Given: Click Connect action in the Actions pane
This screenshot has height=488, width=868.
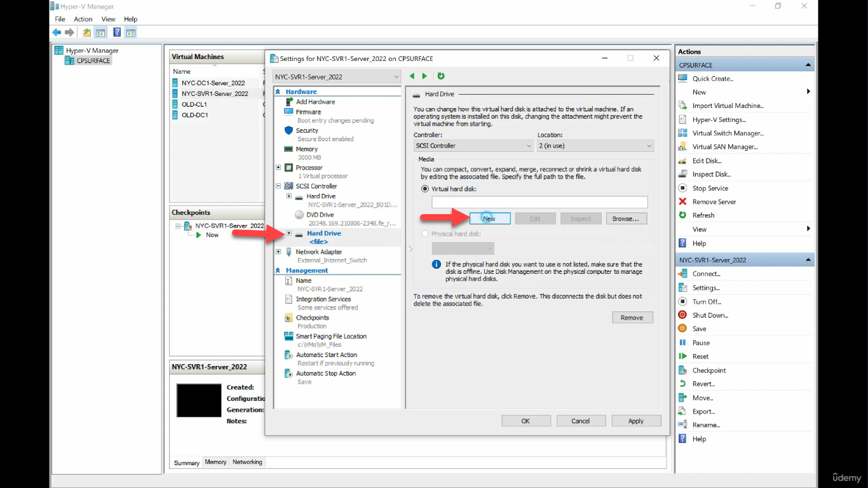Looking at the screenshot, I should pyautogui.click(x=706, y=274).
